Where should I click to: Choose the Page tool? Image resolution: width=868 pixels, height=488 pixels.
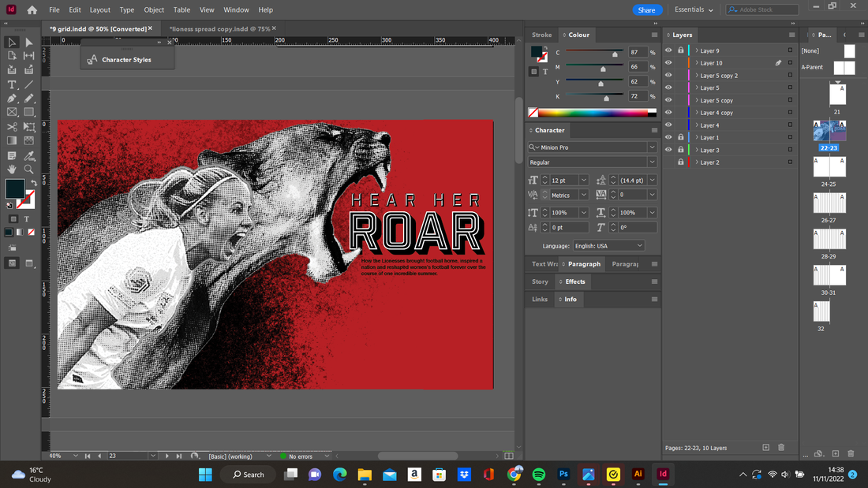[x=12, y=56]
